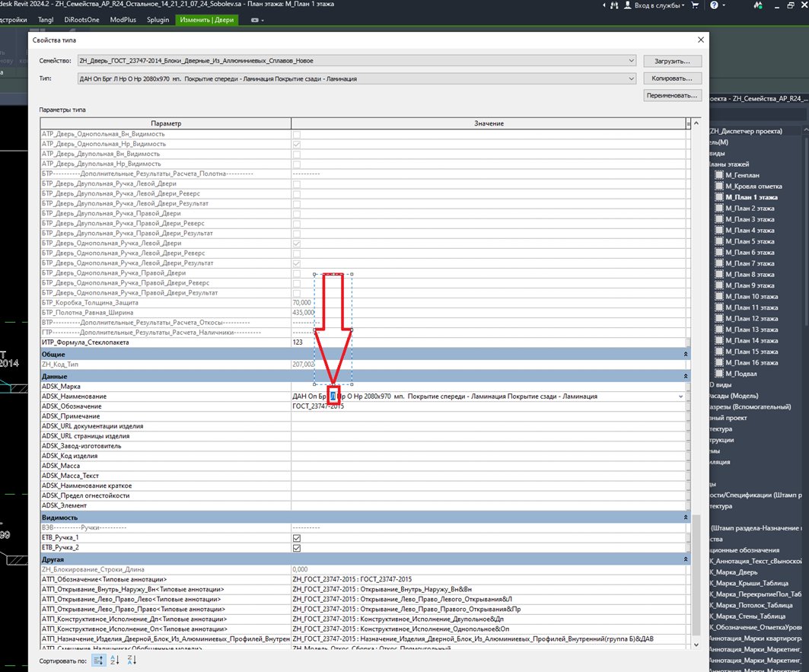This screenshot has height=672, width=809.
Task: Toggle АТР_Дверь_Однопольная_Нр_Видимость checkbox
Action: [297, 144]
